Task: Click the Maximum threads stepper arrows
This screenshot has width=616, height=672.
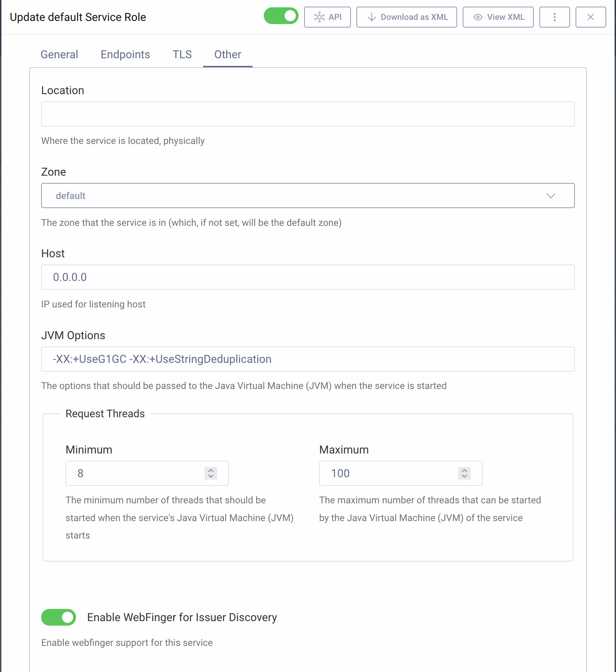Action: [x=464, y=473]
